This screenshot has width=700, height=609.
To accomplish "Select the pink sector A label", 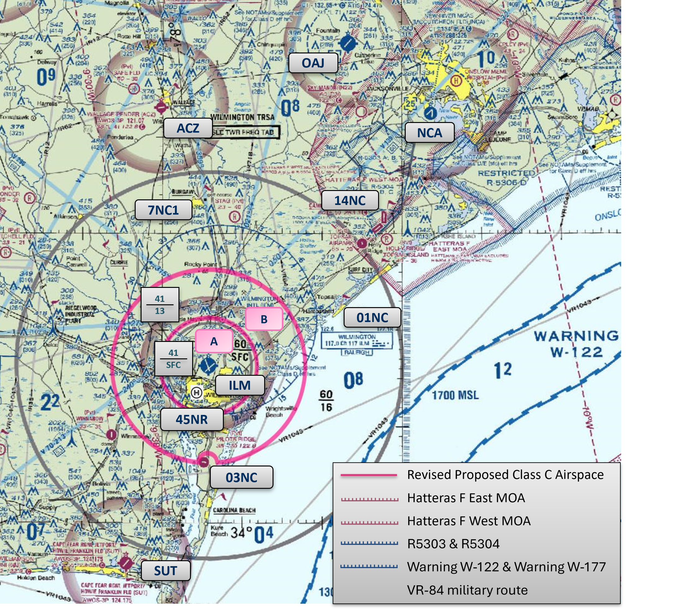I will (x=214, y=341).
